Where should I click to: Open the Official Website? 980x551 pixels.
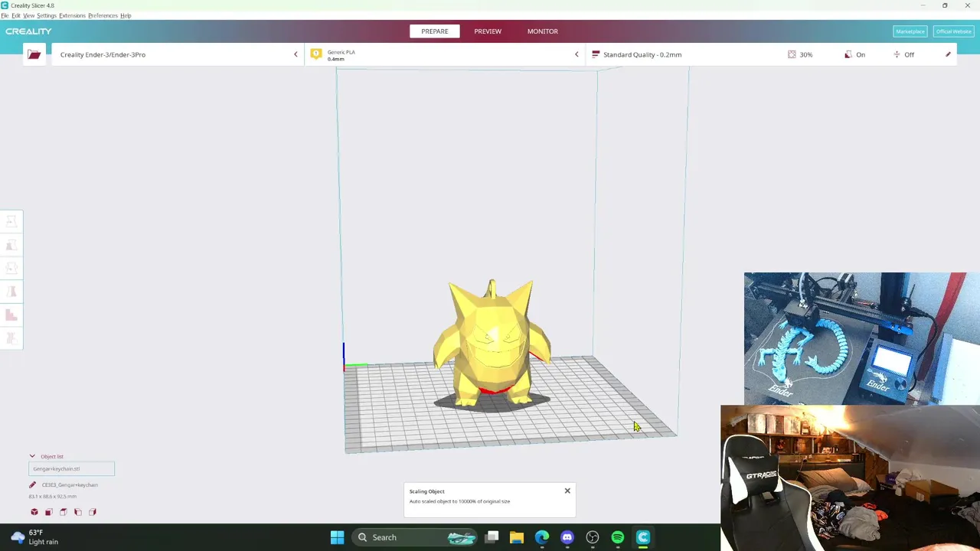pos(953,31)
